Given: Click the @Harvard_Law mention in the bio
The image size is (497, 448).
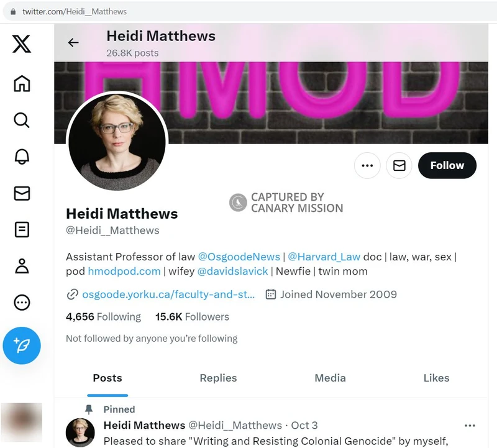Looking at the screenshot, I should [x=324, y=257].
